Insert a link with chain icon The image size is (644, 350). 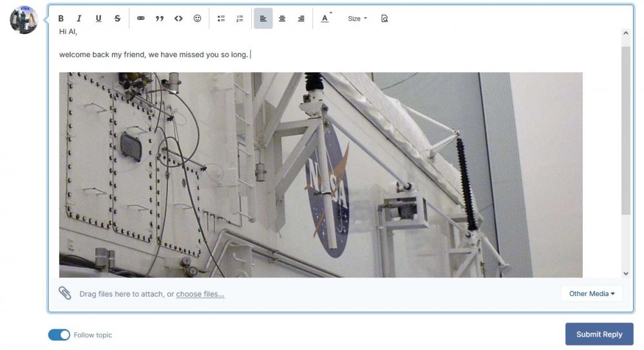coord(141,19)
